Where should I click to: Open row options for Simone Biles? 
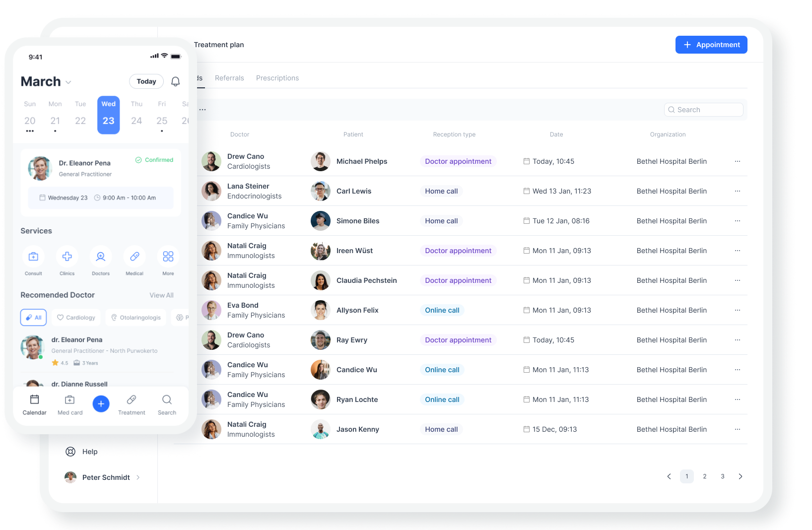point(738,221)
